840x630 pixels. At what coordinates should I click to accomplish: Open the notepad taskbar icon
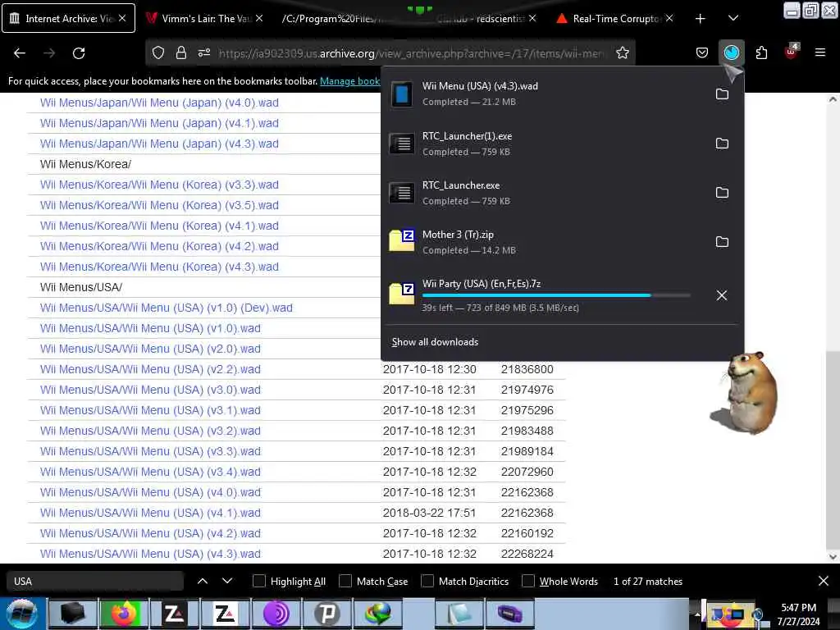tap(459, 614)
